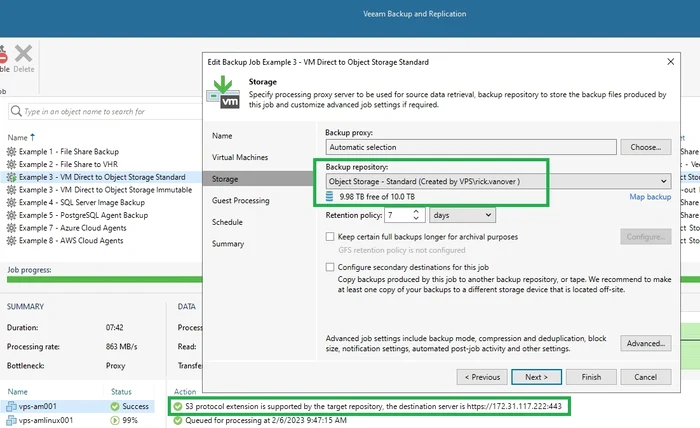The height and width of the screenshot is (428, 700).
Task: Go to the Guest Processing wizard step
Action: 241,200
